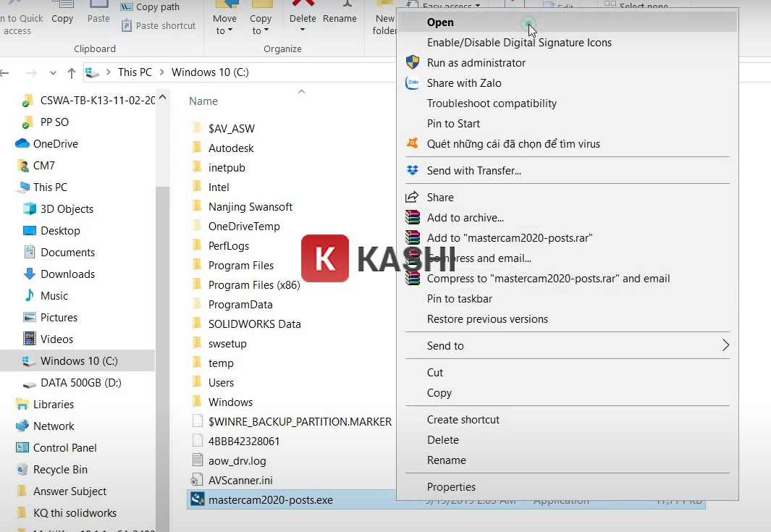
Task: Click the Copy path button
Action: pos(151,7)
